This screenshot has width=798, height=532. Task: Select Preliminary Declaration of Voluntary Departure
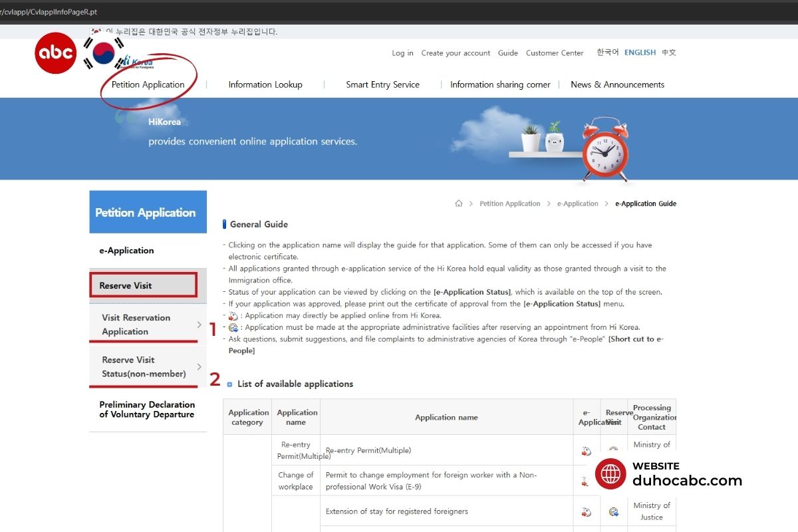pyautogui.click(x=147, y=410)
